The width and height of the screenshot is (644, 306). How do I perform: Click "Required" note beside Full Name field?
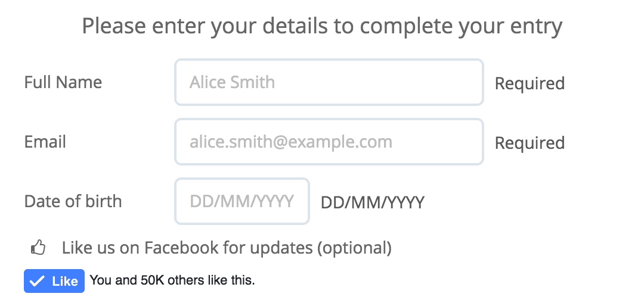coord(530,83)
